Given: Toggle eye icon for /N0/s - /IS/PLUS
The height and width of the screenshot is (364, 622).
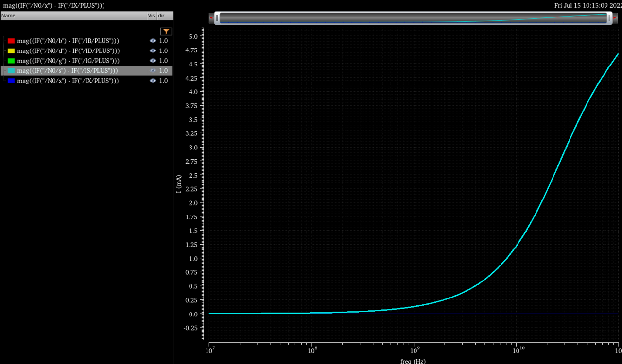Looking at the screenshot, I should (153, 70).
